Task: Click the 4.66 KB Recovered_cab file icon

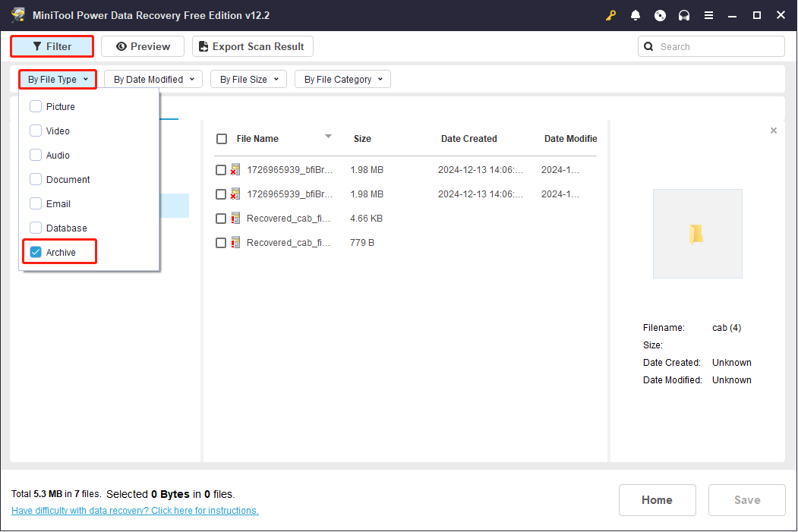Action: point(235,219)
